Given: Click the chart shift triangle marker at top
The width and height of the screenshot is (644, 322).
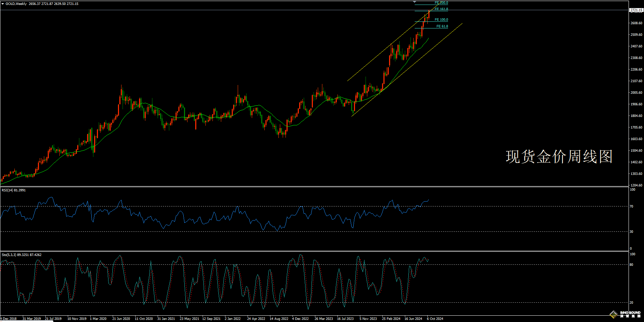Looking at the screenshot, I should [x=415, y=2].
